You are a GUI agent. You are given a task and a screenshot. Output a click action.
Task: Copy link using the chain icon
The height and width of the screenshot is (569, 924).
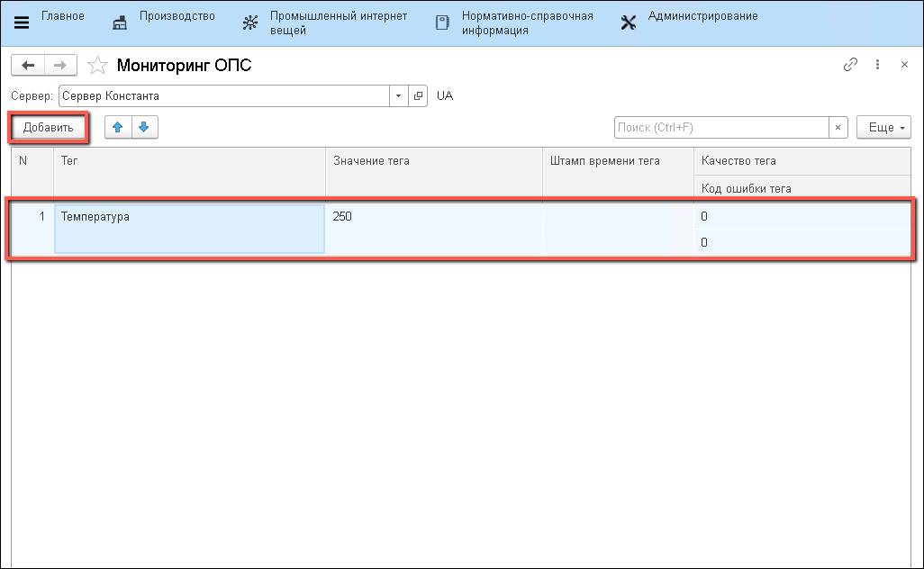coord(849,65)
